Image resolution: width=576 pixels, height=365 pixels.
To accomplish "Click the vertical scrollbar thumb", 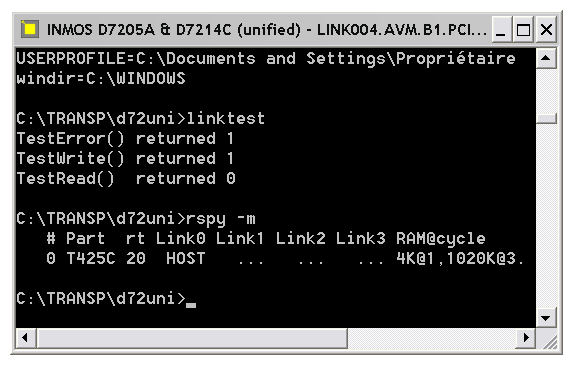I will [546, 118].
